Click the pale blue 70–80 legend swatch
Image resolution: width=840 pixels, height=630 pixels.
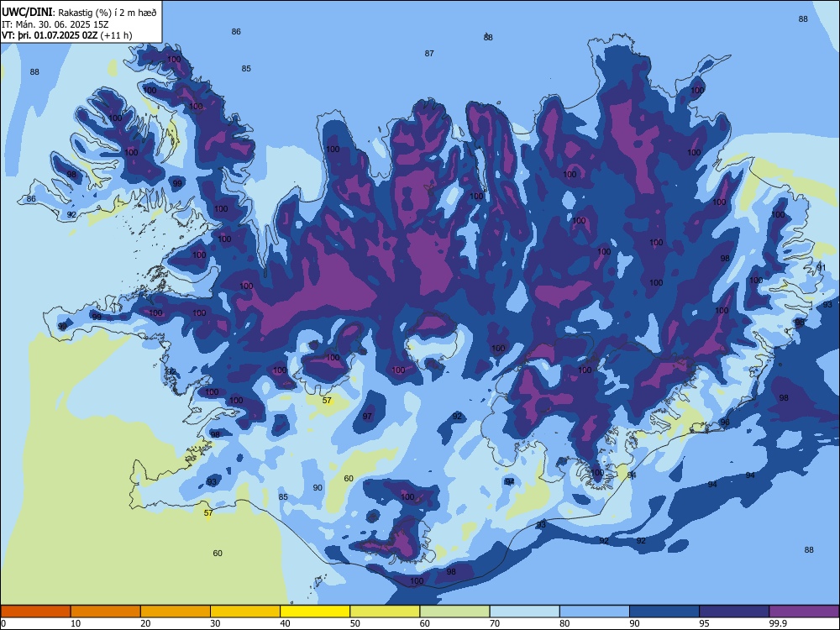click(524, 612)
